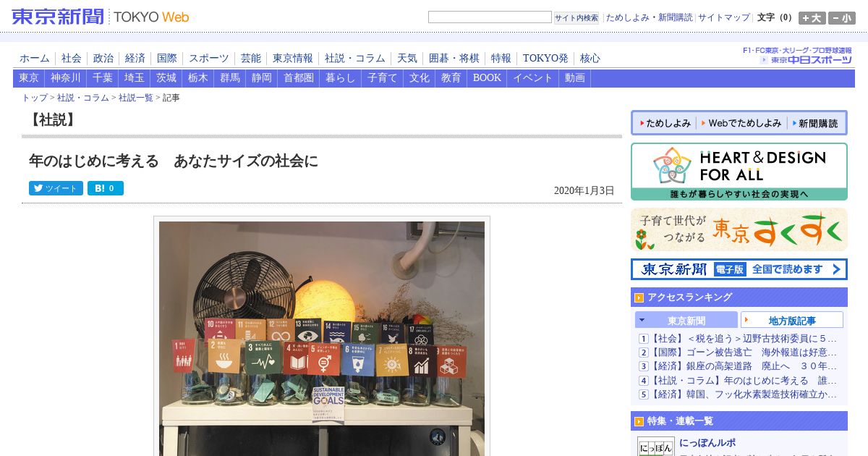Switch ranking to 東京新聞 tab
Viewport: 868px width, 456px height.
click(x=686, y=320)
